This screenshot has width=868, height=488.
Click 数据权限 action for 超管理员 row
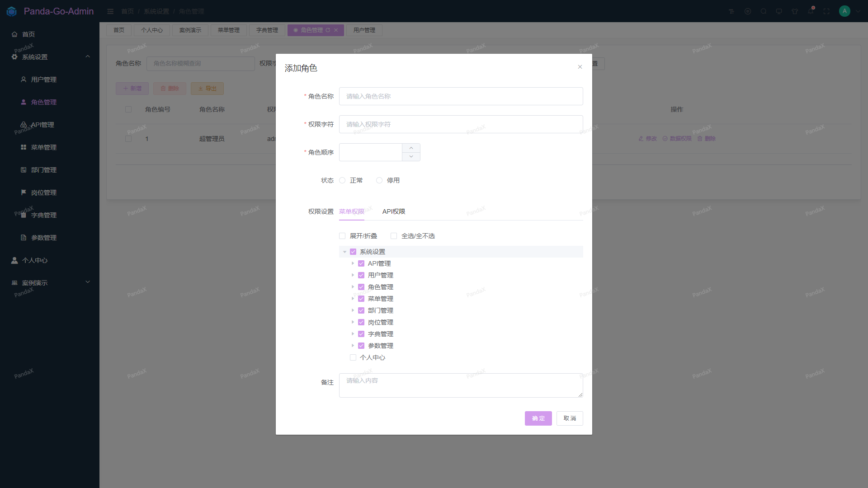[x=677, y=139]
